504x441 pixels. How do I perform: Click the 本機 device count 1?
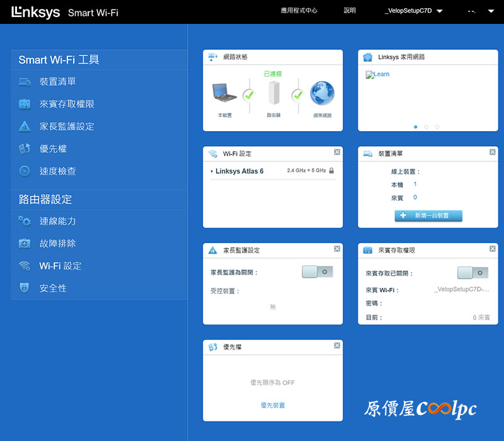pyautogui.click(x=415, y=184)
